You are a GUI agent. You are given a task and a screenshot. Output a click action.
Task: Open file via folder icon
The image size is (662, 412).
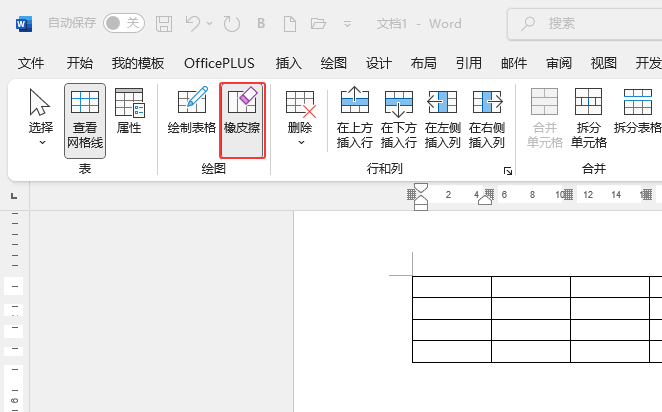click(318, 23)
